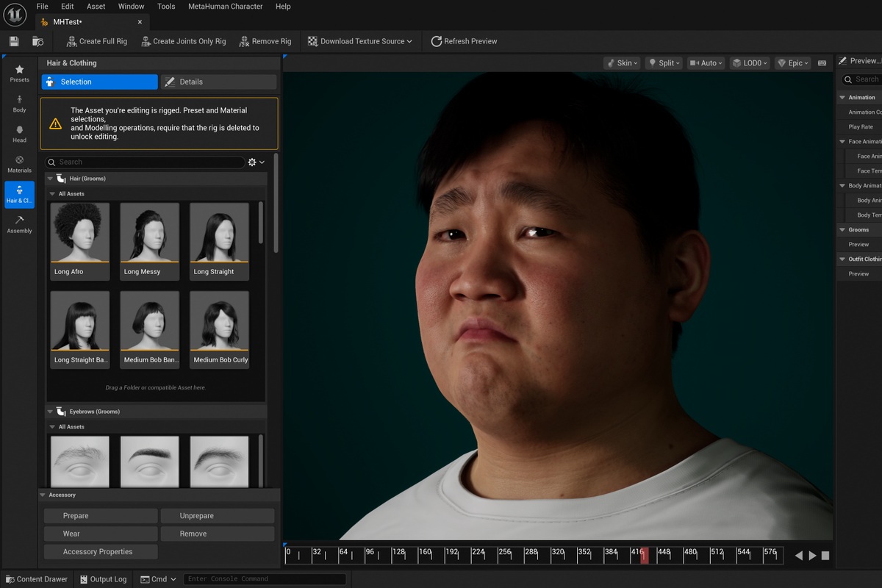Open the File menu
The image size is (882, 588).
(x=43, y=6)
